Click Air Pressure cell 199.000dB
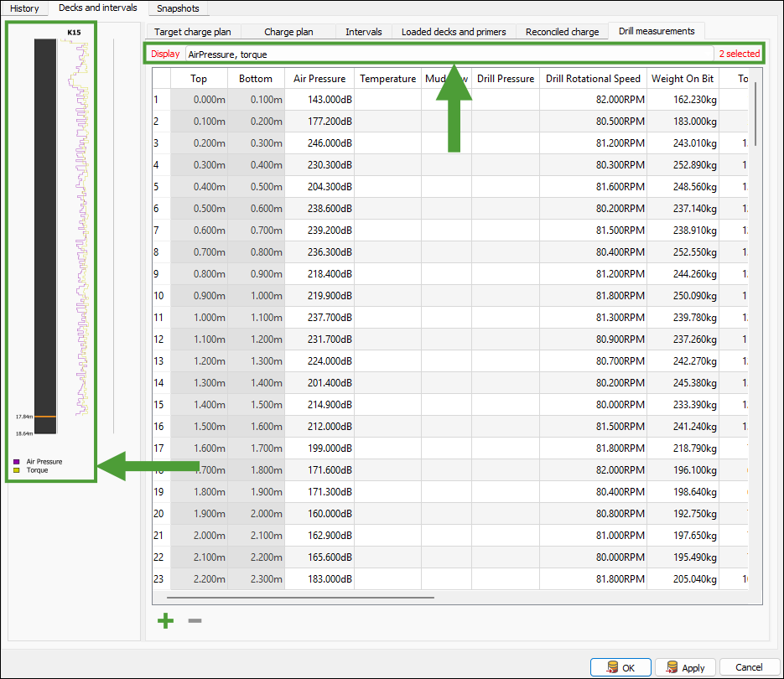This screenshot has width=784, height=679. pyautogui.click(x=319, y=448)
